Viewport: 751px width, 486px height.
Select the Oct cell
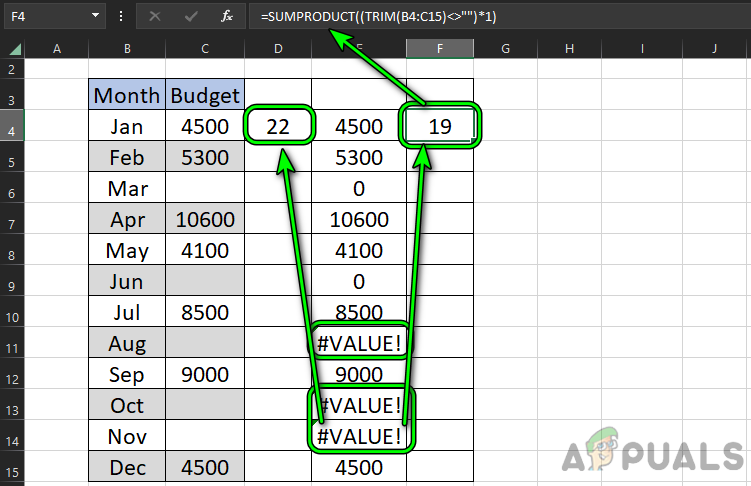click(127, 405)
